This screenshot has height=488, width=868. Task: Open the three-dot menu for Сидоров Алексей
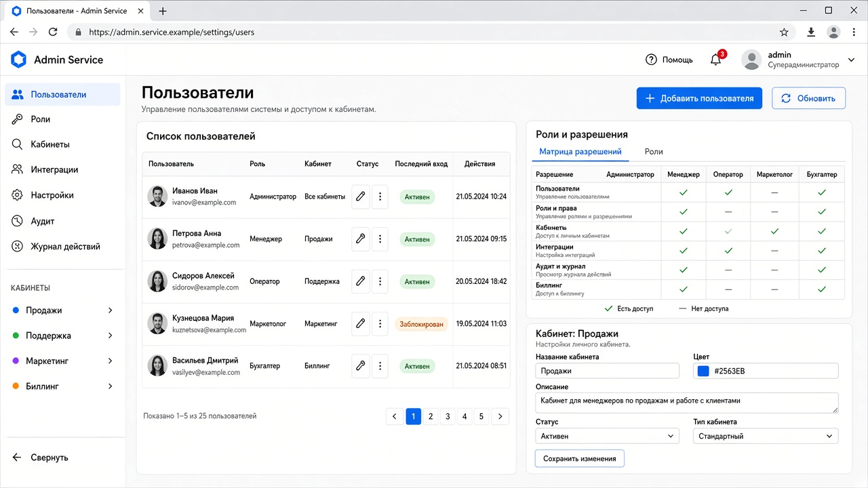tap(380, 281)
